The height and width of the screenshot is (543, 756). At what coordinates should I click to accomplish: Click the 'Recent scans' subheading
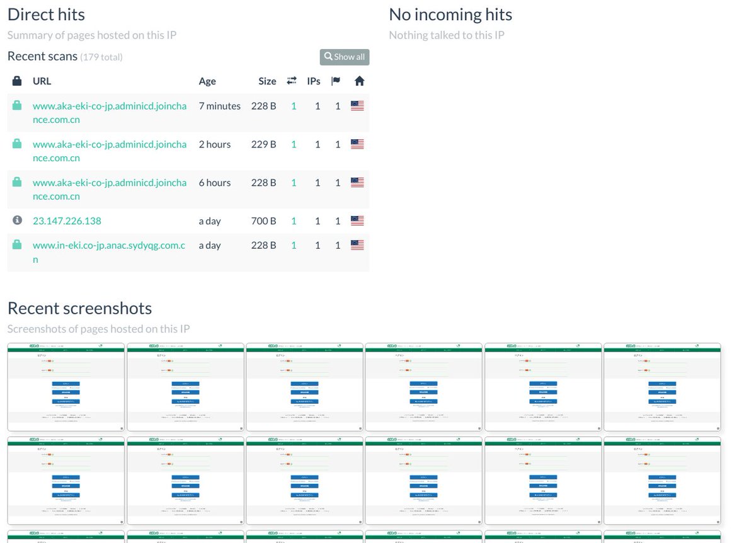click(x=42, y=56)
